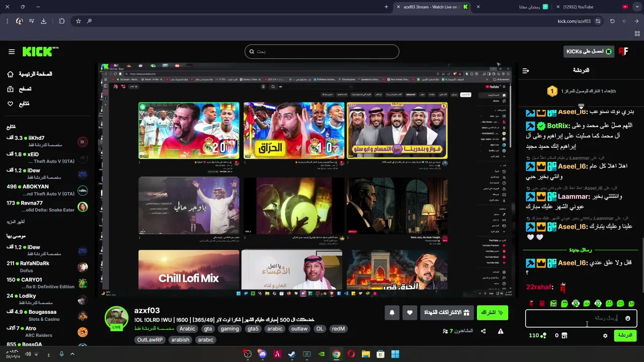Click the Subscribe (اشترك) button
The image size is (644, 362).
(x=492, y=312)
